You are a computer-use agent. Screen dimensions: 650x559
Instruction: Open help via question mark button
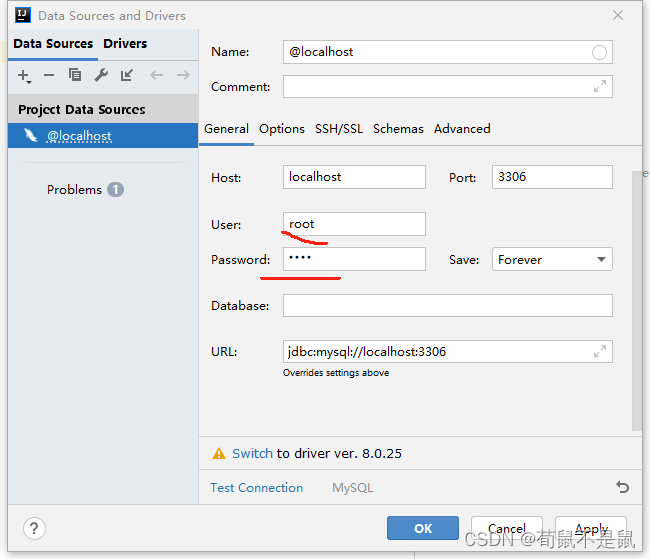pos(34,528)
